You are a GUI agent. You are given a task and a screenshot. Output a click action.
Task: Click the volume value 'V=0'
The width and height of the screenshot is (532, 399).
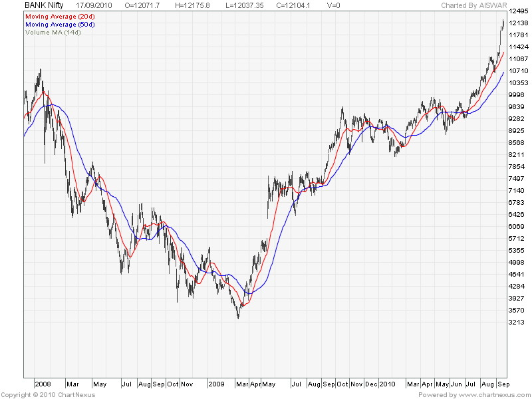[x=334, y=5]
